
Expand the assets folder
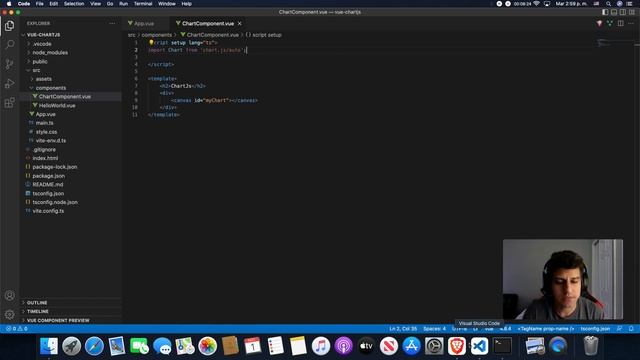pyautogui.click(x=44, y=79)
